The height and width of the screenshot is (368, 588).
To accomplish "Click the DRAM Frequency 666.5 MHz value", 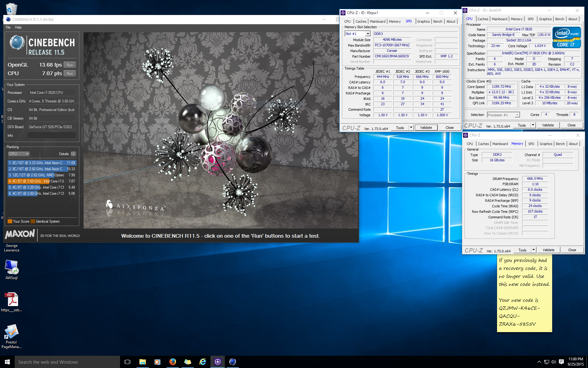I will click(x=535, y=178).
